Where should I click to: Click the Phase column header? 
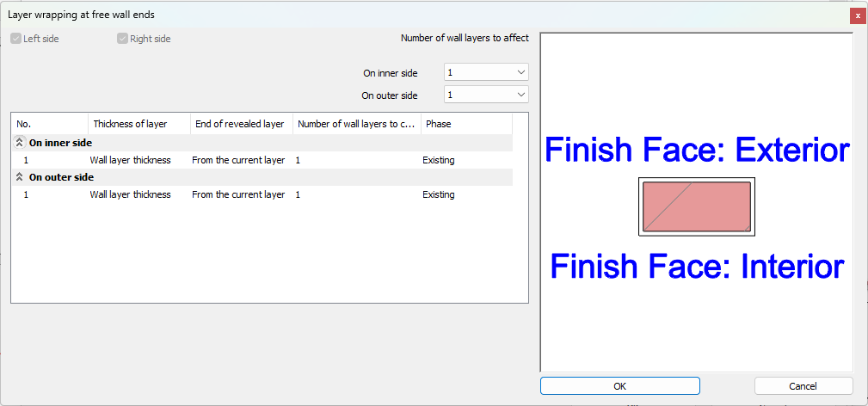465,124
